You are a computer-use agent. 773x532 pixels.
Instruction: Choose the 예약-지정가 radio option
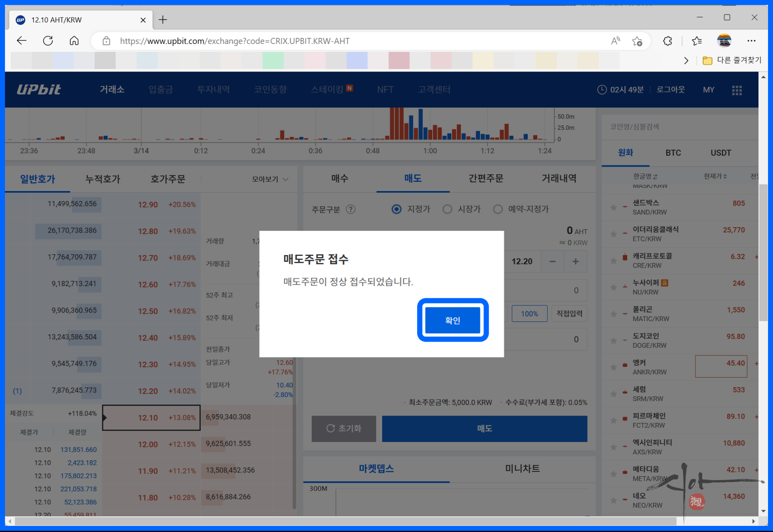pyautogui.click(x=498, y=209)
